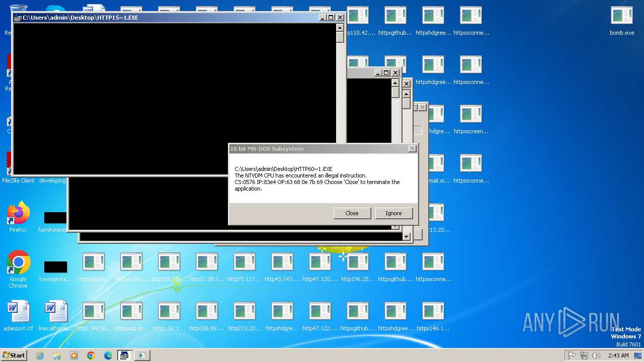Viewport: 644px width, 362px height.
Task: Select the http106.75 desktop icon
Action: 169,267
